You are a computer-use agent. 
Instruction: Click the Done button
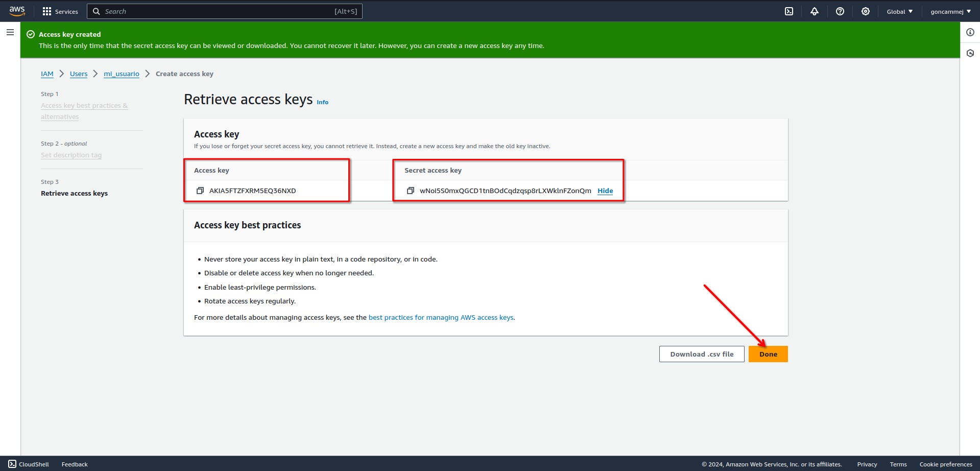coord(768,354)
